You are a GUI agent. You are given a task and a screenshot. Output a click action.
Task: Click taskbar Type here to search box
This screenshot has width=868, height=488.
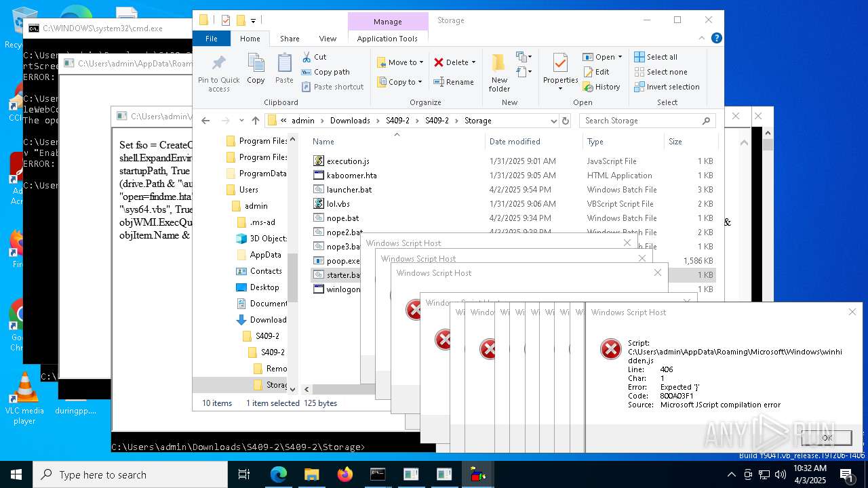click(130, 474)
